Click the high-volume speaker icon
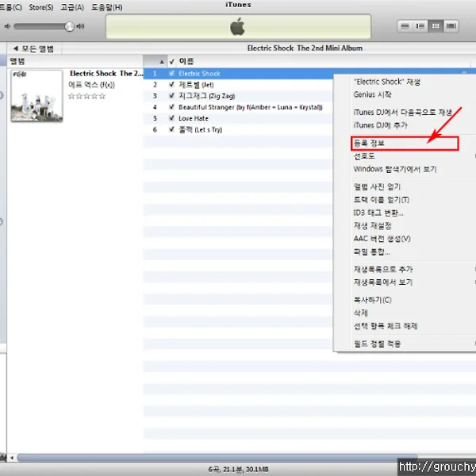This screenshot has width=476, height=476. click(80, 26)
